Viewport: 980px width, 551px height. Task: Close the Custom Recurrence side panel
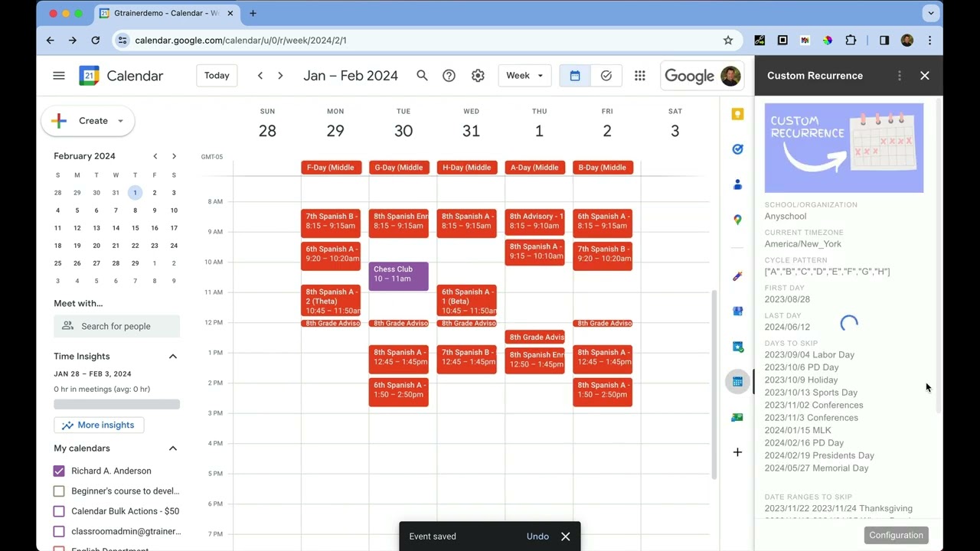pos(925,76)
